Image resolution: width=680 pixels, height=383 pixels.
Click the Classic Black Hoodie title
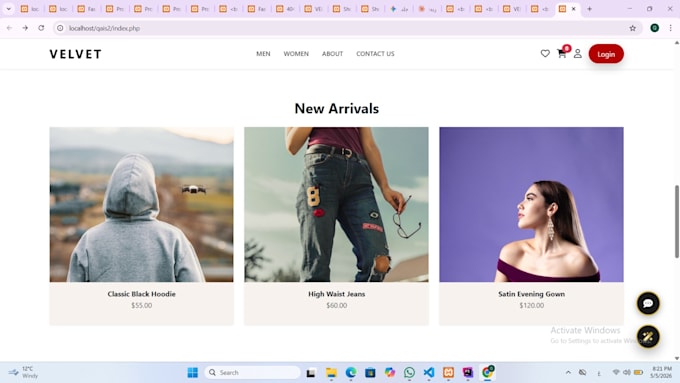tap(141, 294)
